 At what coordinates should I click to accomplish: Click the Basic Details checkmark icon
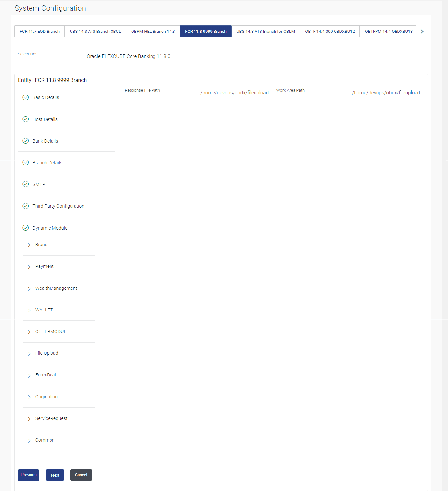(25, 97)
